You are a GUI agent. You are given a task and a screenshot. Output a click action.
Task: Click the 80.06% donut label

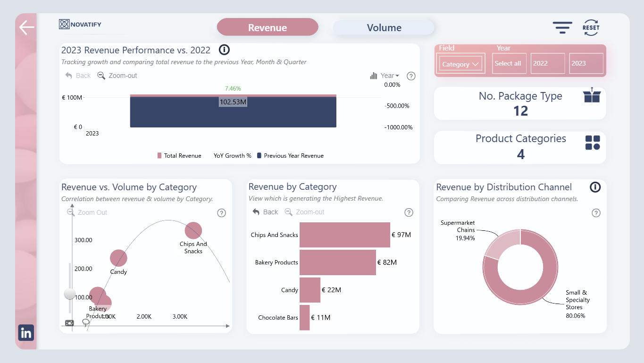coord(575,315)
